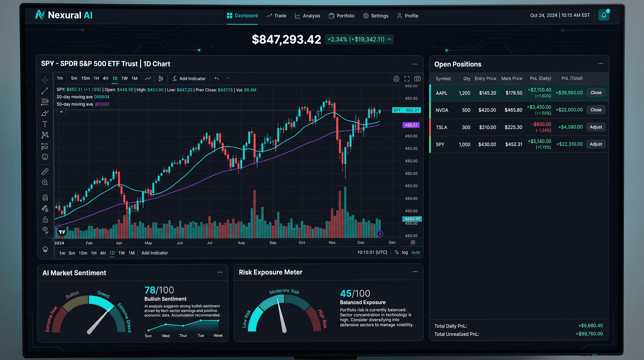644x360 pixels.
Task: Select 1m timeframe in top toolbar
Action: 60,78
